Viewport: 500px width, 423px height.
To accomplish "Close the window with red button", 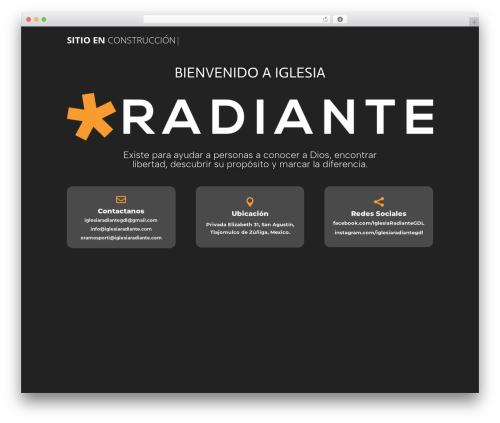I will click(x=29, y=19).
